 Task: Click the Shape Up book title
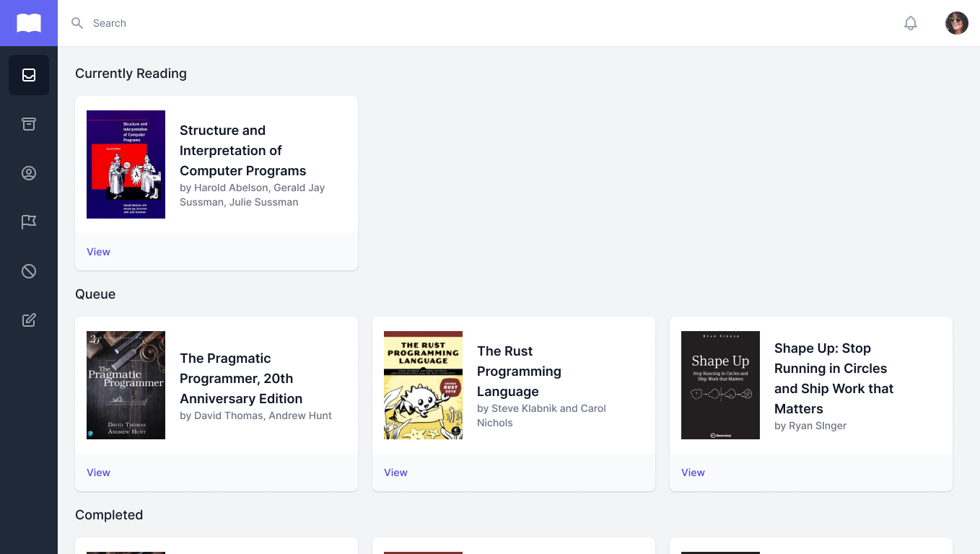pos(834,378)
